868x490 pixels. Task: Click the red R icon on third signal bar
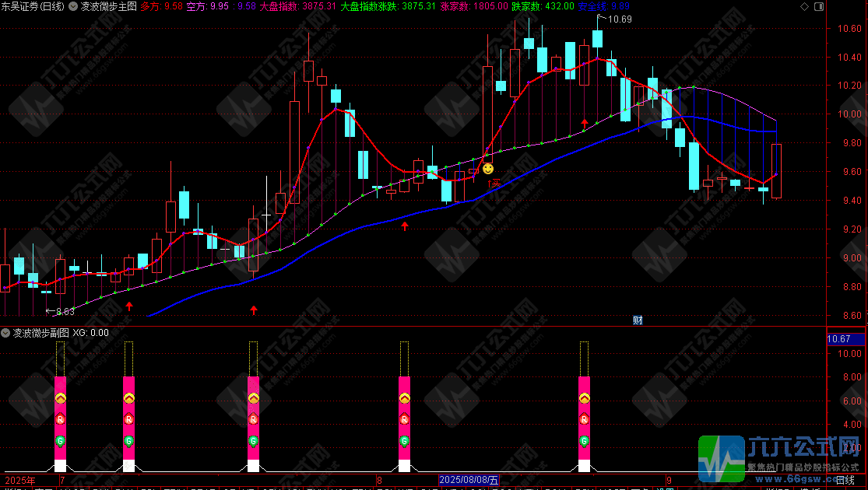coord(253,419)
